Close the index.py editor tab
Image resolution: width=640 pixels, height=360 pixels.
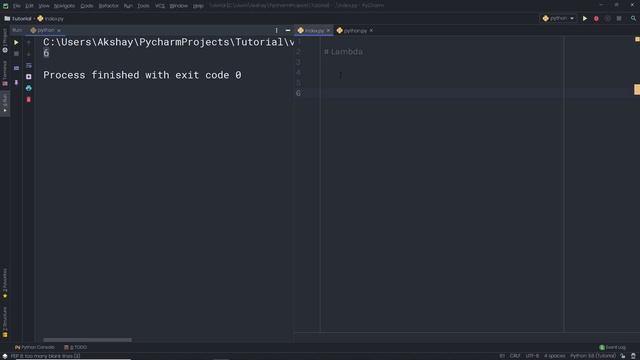pos(328,31)
